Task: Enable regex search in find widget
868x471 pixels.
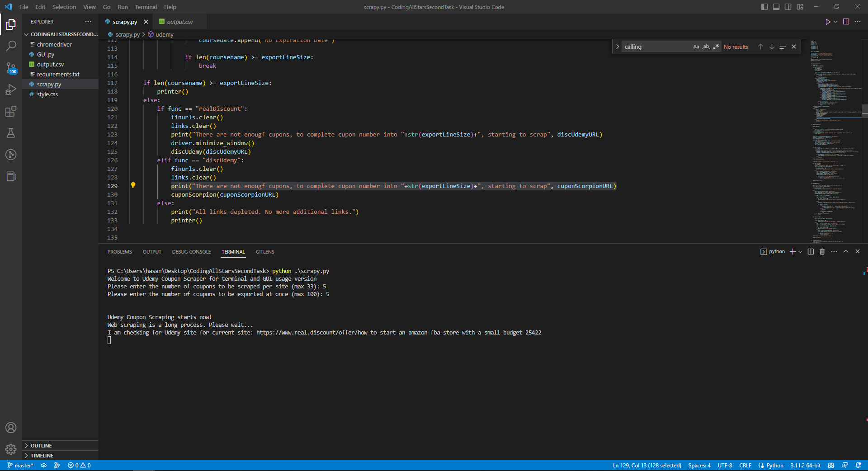Action: click(x=716, y=47)
